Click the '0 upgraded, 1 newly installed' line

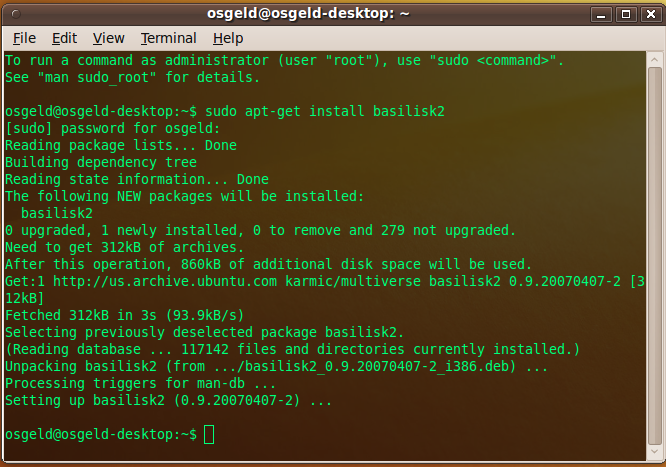(x=260, y=230)
